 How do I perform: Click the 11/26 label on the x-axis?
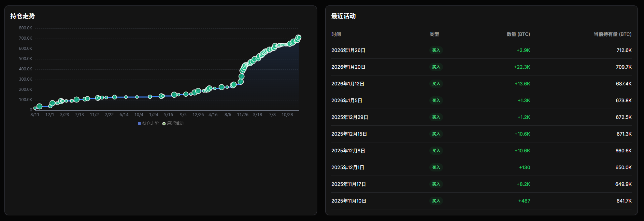pos(243,115)
